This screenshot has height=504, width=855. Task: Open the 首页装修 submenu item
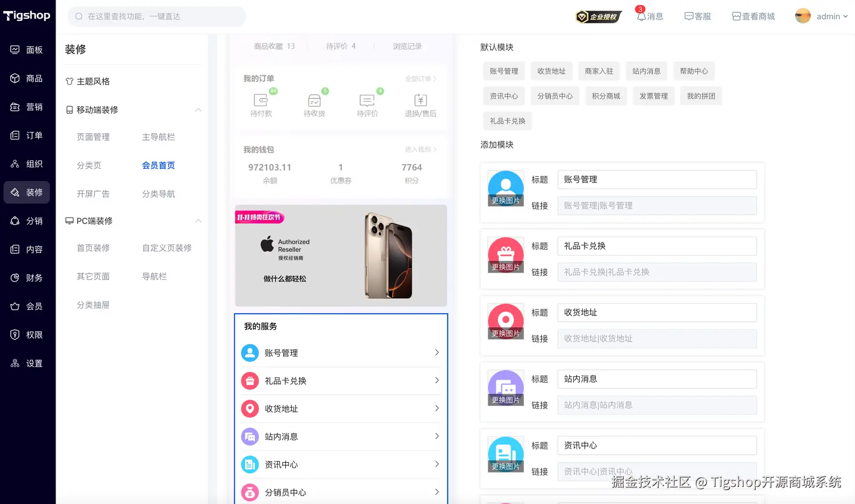point(93,248)
